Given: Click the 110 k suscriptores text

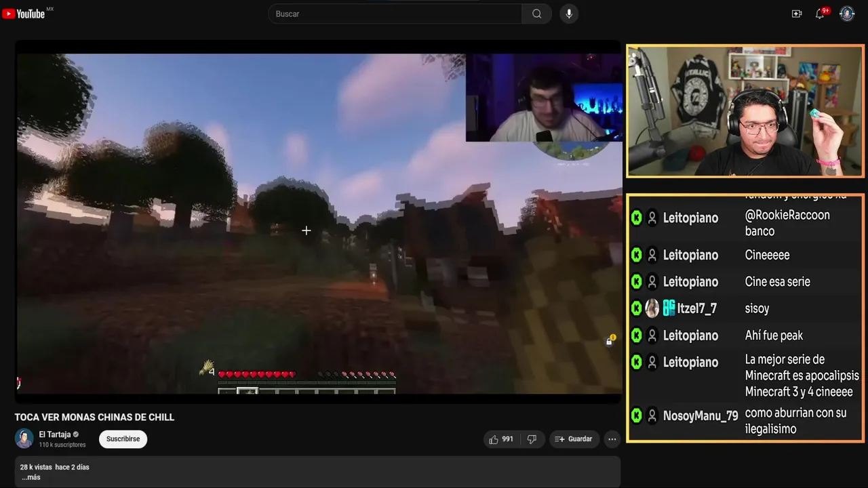Looking at the screenshot, I should tap(62, 445).
